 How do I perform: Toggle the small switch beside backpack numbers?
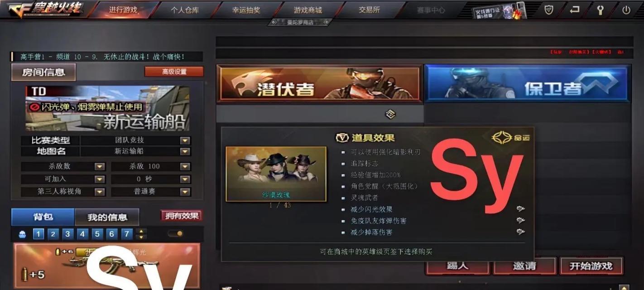[175, 234]
